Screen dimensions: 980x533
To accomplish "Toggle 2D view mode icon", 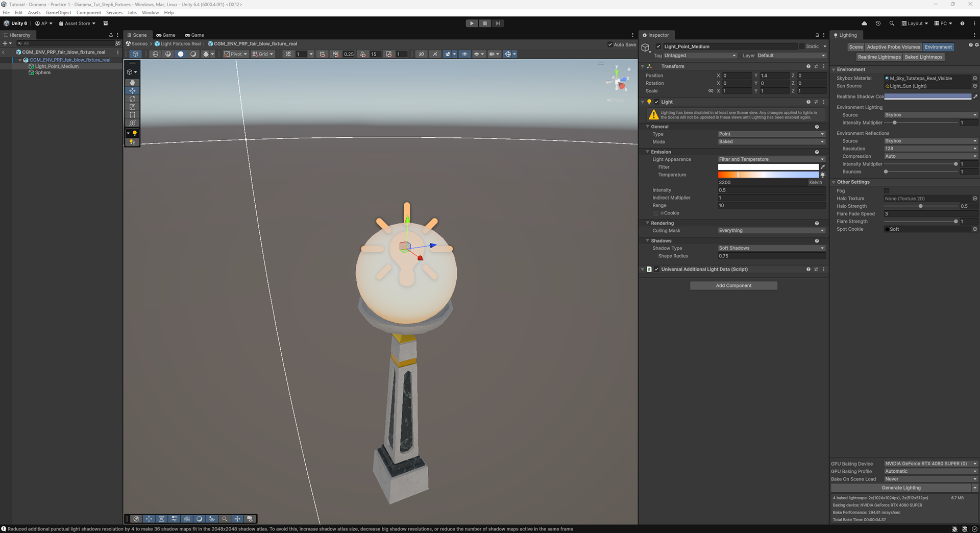I will click(x=421, y=54).
